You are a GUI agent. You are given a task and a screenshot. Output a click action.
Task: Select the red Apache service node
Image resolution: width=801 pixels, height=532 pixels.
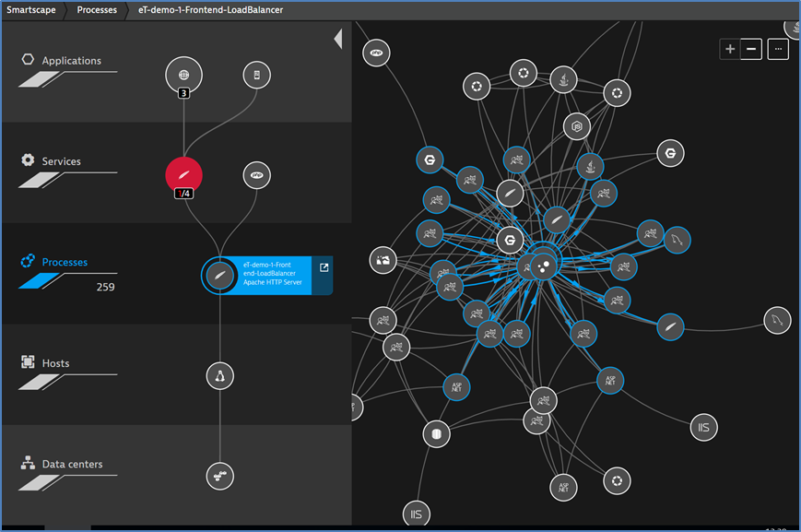click(x=183, y=174)
